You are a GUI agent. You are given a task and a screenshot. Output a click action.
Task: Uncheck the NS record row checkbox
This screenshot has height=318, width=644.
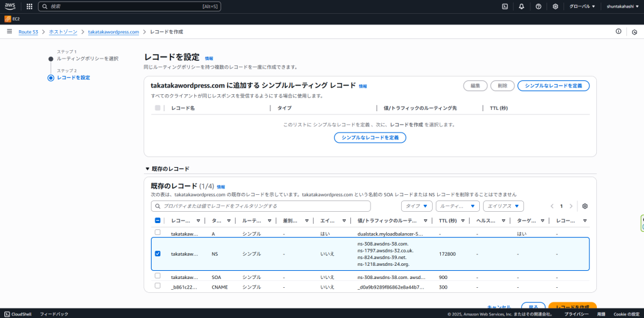pos(158,253)
